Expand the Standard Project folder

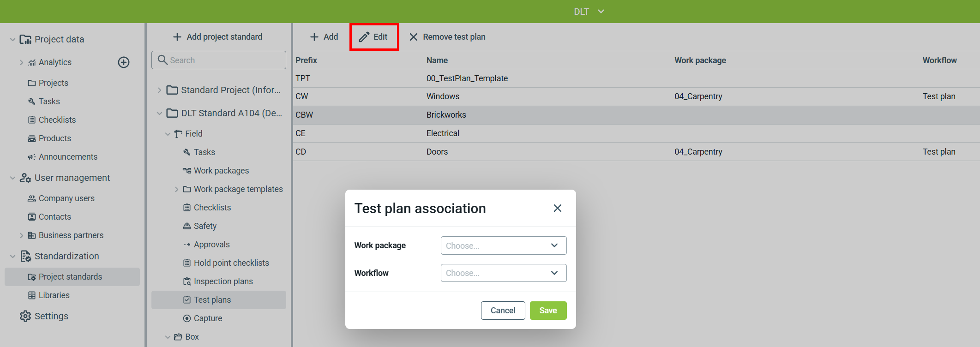[159, 90]
